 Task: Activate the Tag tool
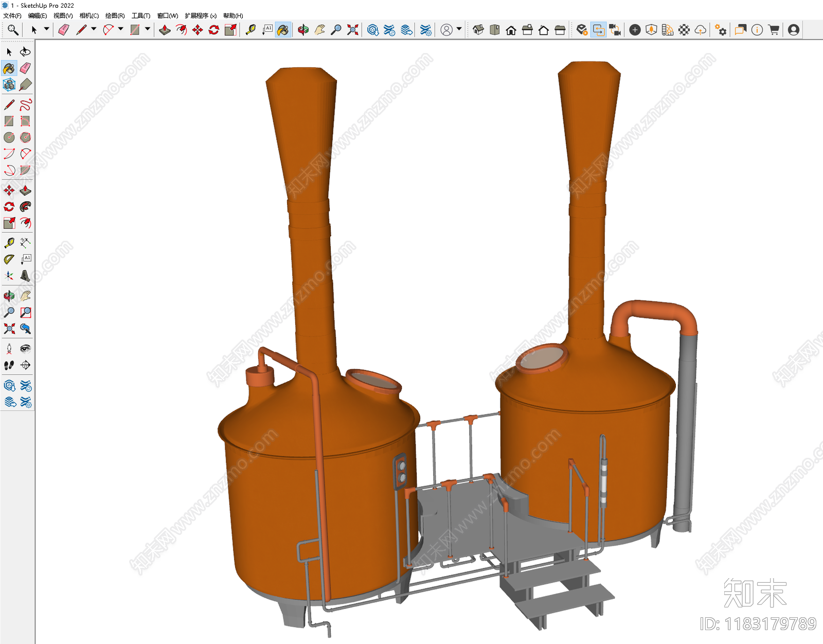[x=25, y=84]
